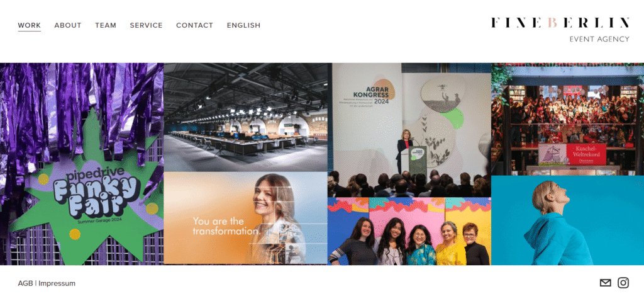Screen dimensions: 644x296
Task: Open the TEAM page
Action: (106, 25)
